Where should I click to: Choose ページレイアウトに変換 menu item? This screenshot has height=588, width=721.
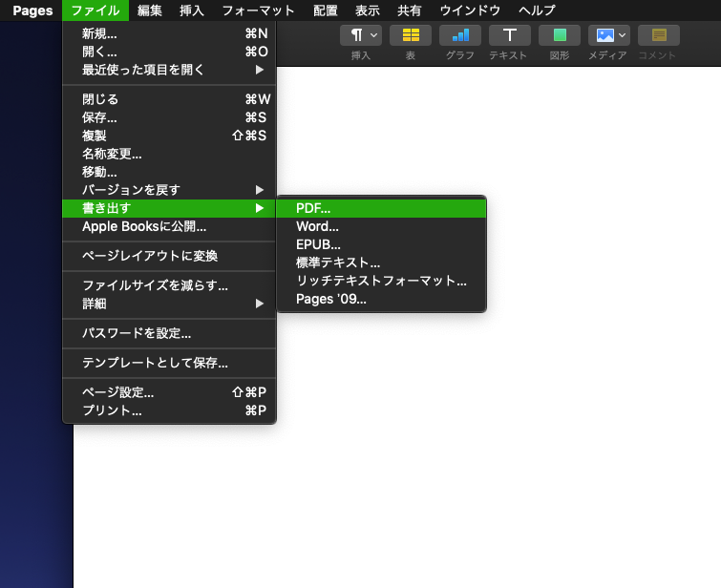pos(169,256)
